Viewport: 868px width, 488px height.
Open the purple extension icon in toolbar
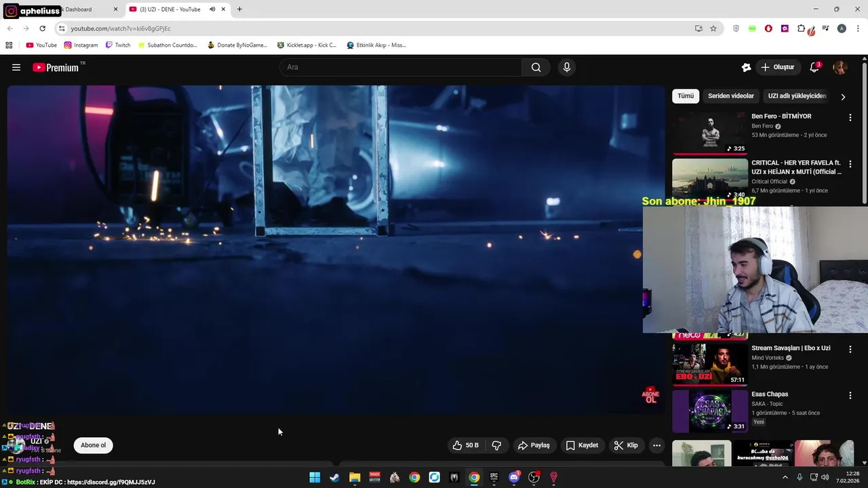[785, 28]
